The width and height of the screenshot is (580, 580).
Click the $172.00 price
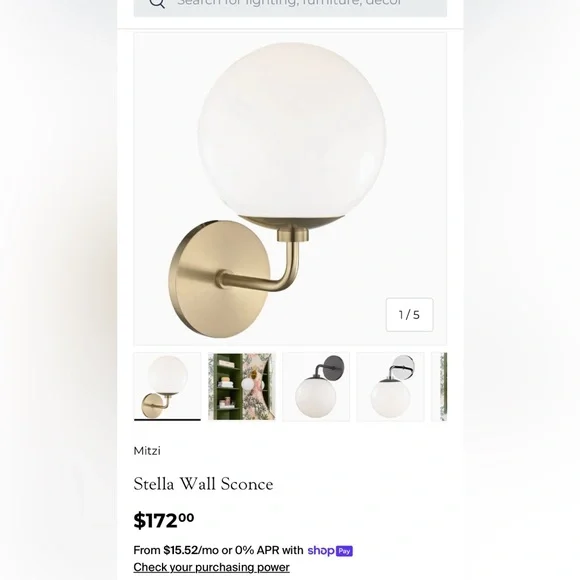(x=163, y=520)
